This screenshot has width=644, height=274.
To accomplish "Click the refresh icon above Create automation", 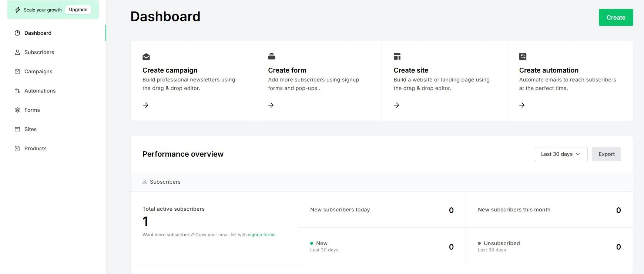I will click(523, 56).
